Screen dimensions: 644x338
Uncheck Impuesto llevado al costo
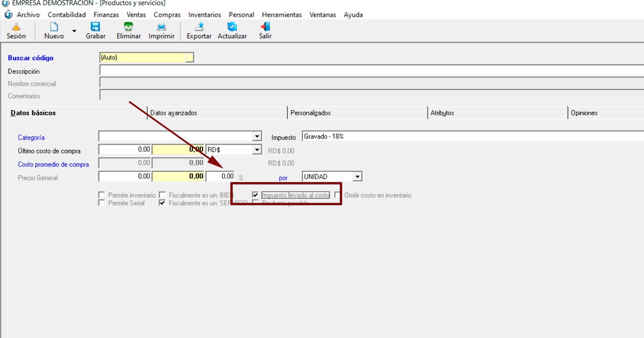pos(255,195)
